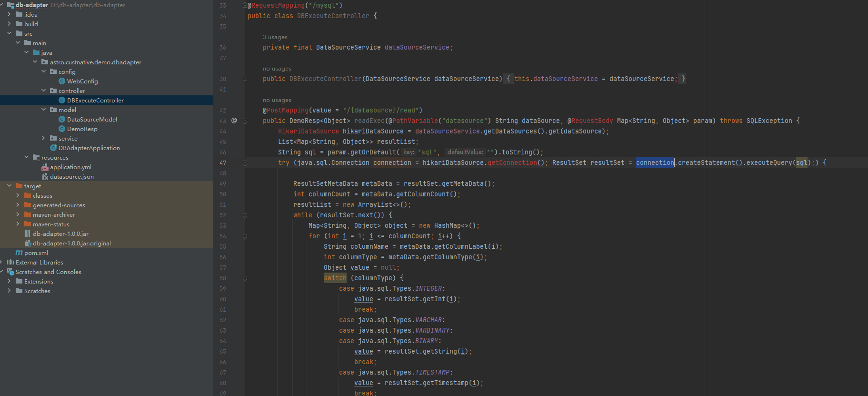Click the "3 usages" hint above dataSourceService
Image resolution: width=868 pixels, height=396 pixels.
(275, 37)
